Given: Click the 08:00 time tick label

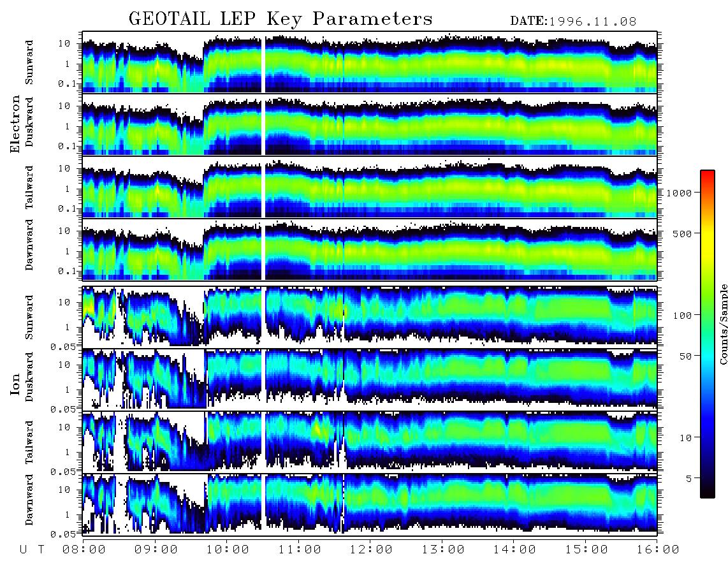Looking at the screenshot, I should [x=84, y=550].
